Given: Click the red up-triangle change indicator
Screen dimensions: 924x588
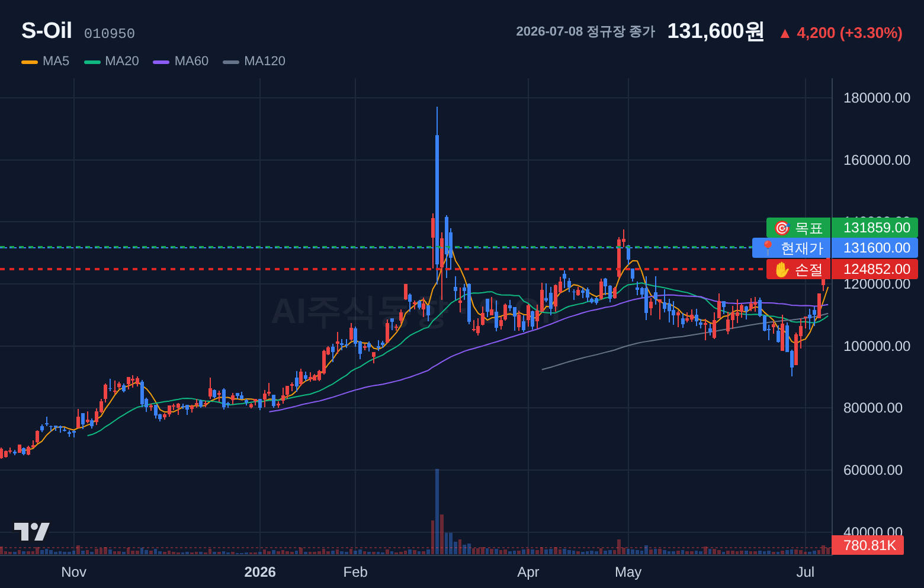Looking at the screenshot, I should [785, 33].
